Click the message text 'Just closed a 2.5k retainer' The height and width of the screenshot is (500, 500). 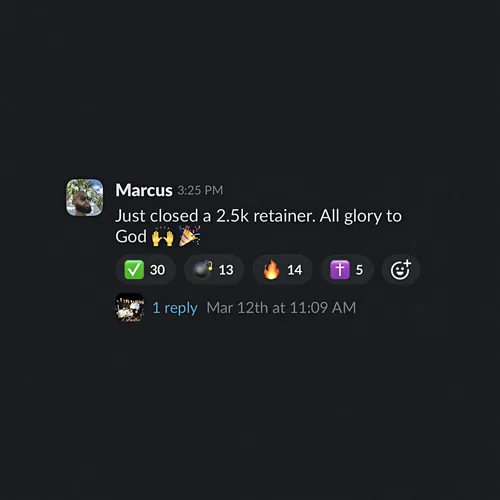click(215, 216)
